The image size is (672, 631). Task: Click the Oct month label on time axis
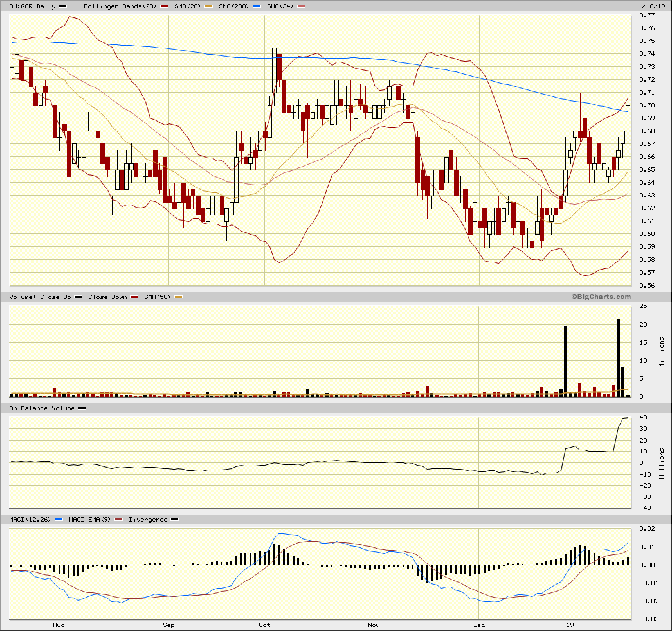pyautogui.click(x=264, y=625)
